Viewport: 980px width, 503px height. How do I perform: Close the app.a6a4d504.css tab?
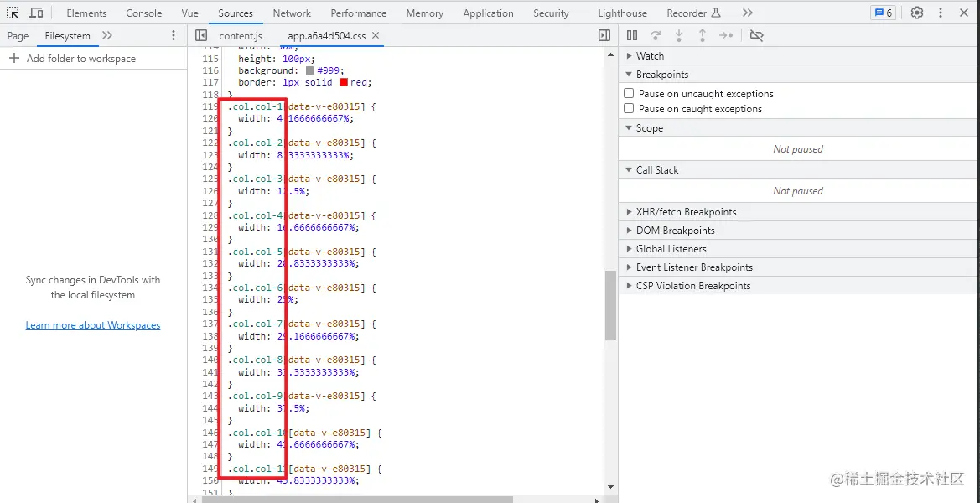[x=376, y=35]
